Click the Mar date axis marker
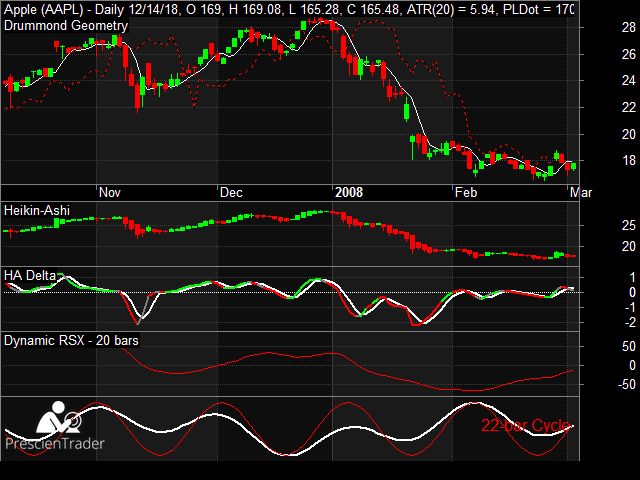The image size is (640, 480). coord(580,192)
